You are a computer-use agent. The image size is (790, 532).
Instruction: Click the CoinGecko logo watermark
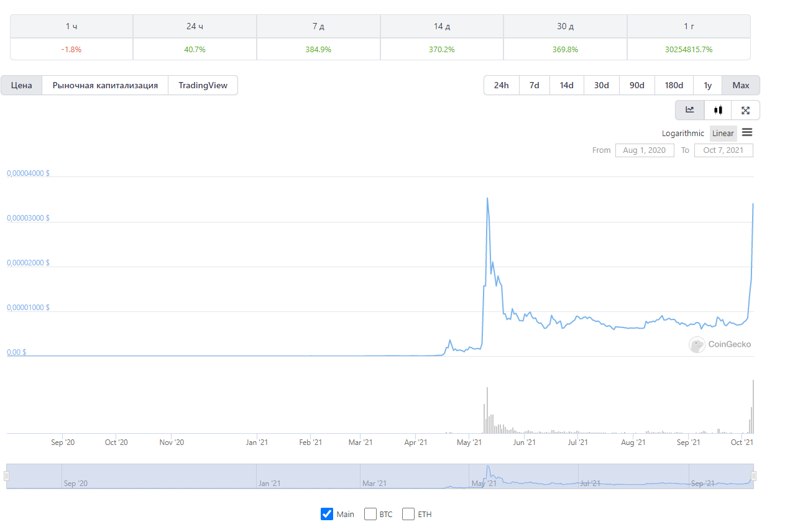tap(720, 344)
